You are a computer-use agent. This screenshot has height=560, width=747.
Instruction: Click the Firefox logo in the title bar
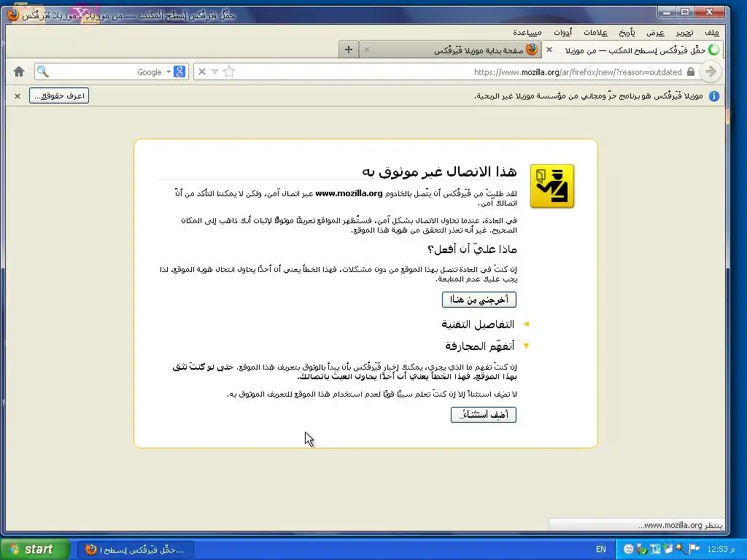(x=13, y=15)
